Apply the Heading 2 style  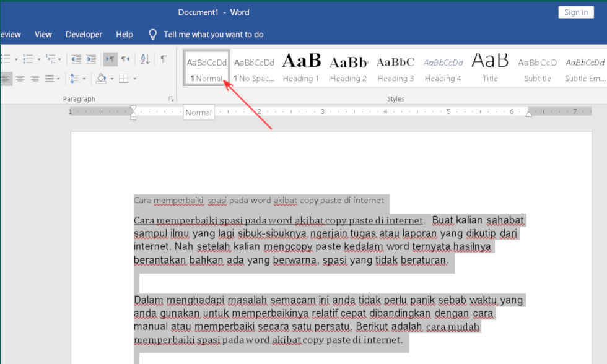pyautogui.click(x=348, y=69)
